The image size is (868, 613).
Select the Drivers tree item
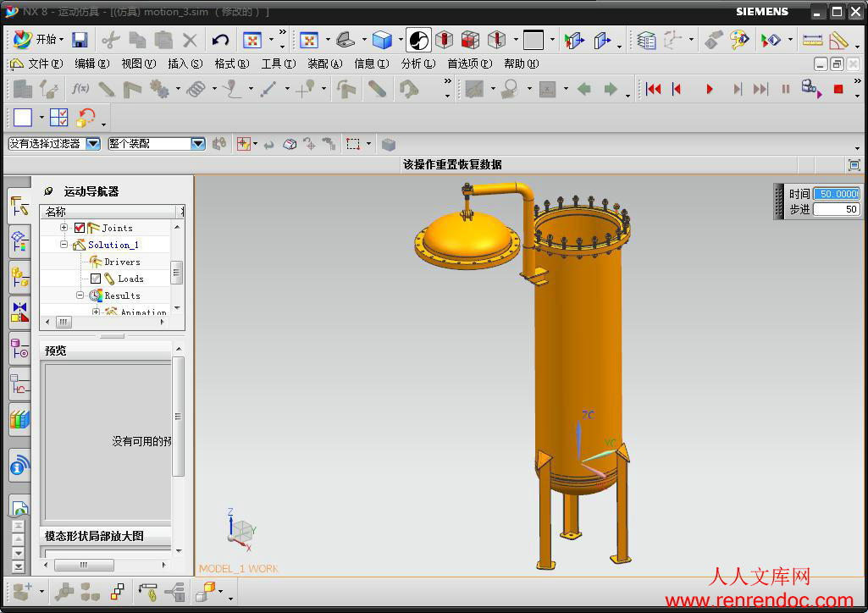pos(122,262)
